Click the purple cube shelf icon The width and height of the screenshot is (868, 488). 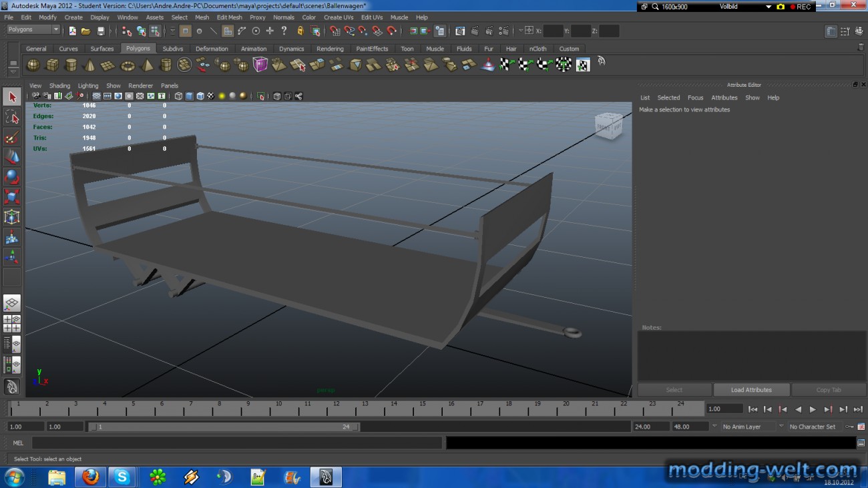click(260, 65)
